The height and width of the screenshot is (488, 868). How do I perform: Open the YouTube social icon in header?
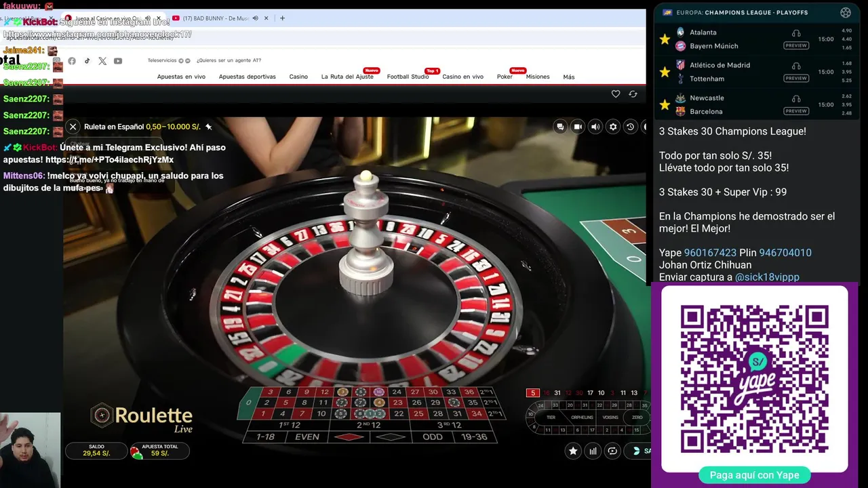tap(118, 61)
